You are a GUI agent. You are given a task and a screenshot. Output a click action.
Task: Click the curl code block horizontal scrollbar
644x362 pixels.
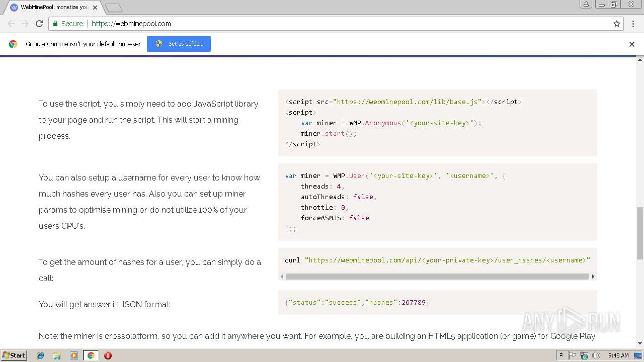point(437,277)
